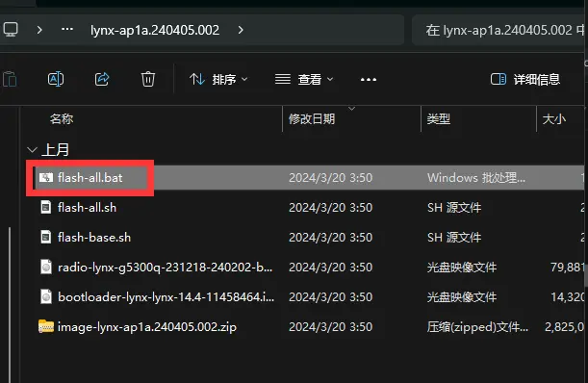Click the Windows 批处理 type cell

476,177
